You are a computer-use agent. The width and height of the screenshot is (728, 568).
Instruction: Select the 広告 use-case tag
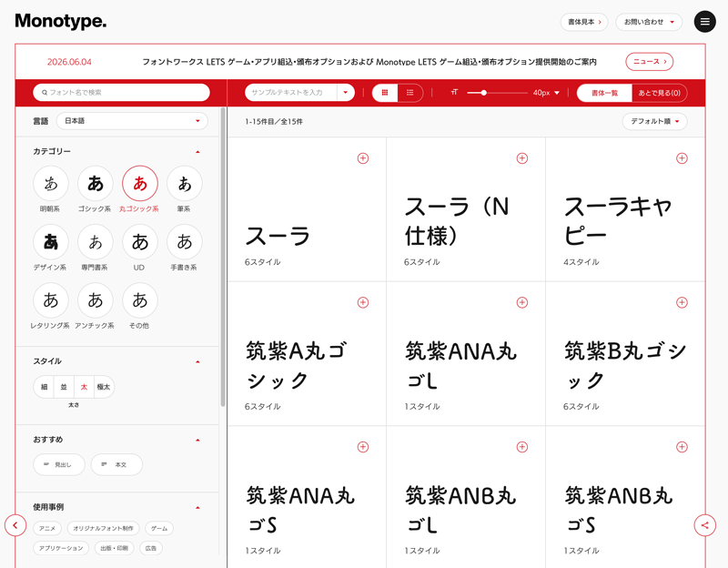point(151,548)
